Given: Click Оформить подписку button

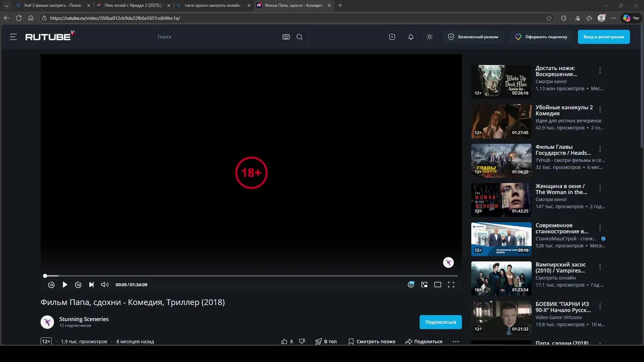Looking at the screenshot, I should 541,37.
